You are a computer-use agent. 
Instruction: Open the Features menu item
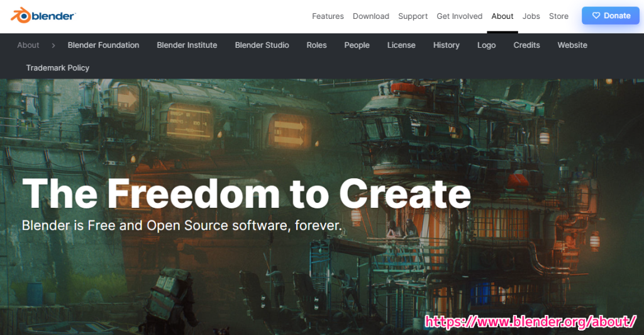point(328,16)
